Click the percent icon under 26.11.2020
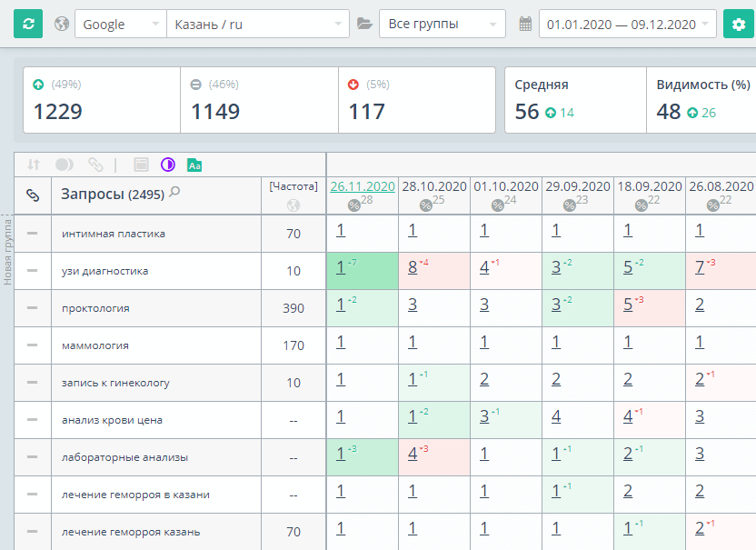This screenshot has height=550, width=756. (353, 205)
